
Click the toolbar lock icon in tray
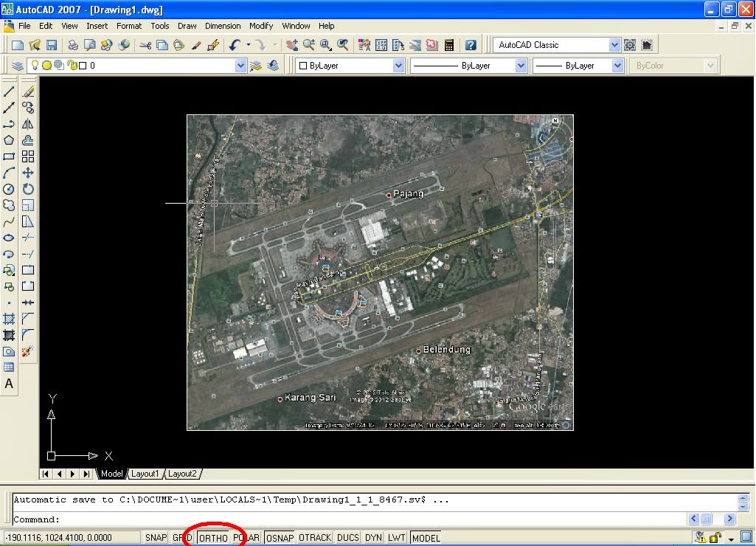click(x=715, y=537)
